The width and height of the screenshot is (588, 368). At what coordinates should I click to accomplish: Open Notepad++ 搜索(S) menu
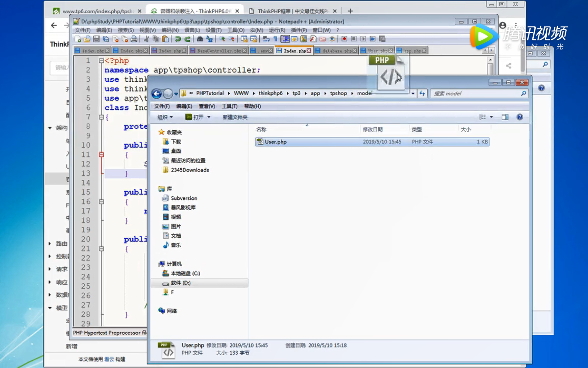[x=126, y=30]
